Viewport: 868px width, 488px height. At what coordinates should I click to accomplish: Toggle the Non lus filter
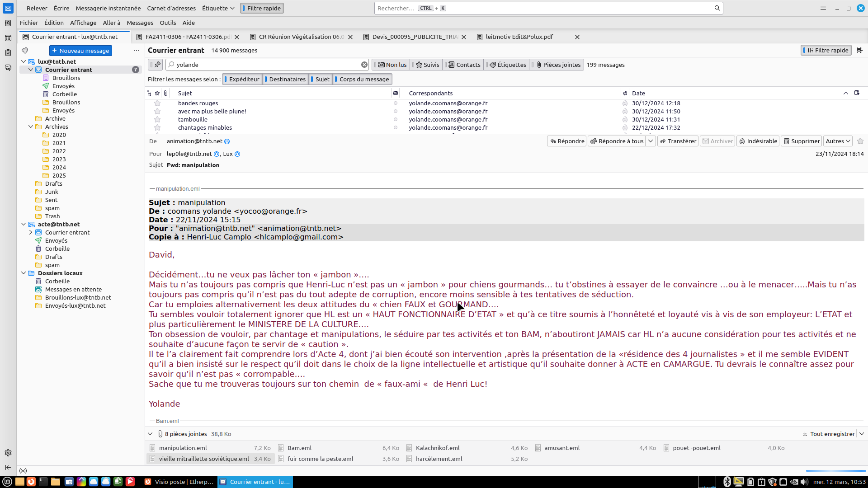point(392,65)
